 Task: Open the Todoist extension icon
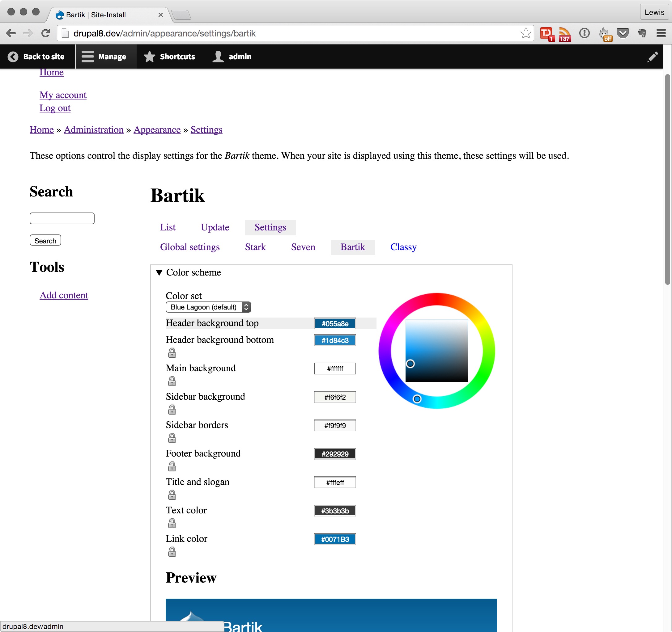pos(547,34)
